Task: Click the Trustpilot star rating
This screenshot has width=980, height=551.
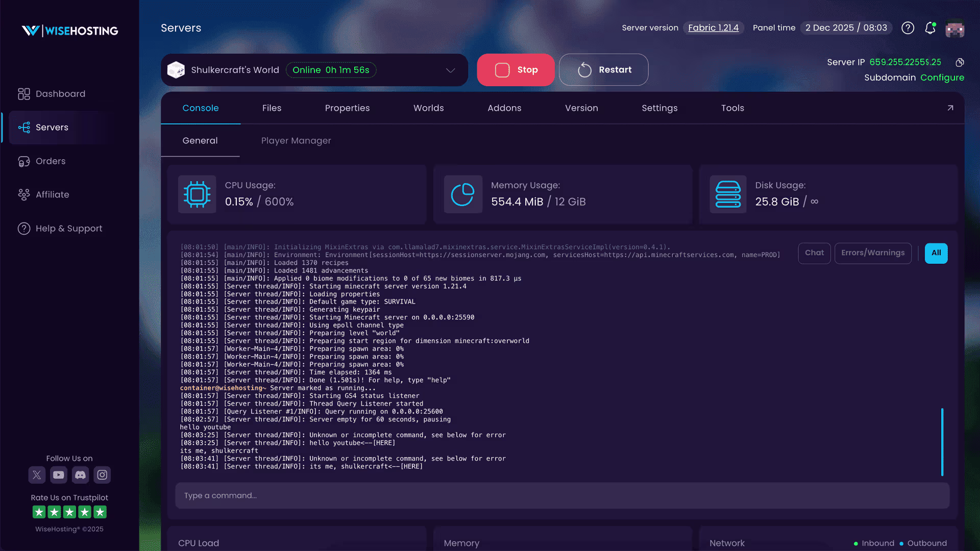Action: tap(69, 512)
